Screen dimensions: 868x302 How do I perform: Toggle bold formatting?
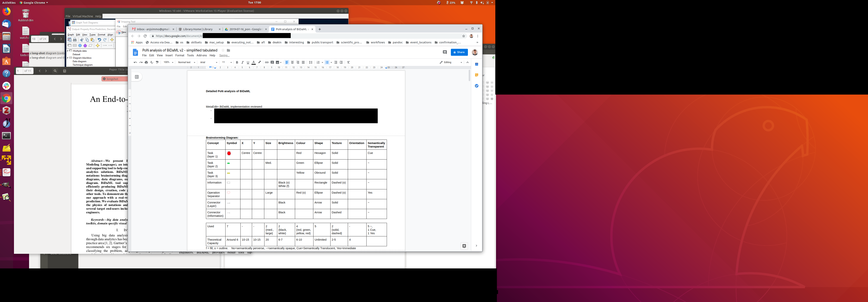point(237,62)
